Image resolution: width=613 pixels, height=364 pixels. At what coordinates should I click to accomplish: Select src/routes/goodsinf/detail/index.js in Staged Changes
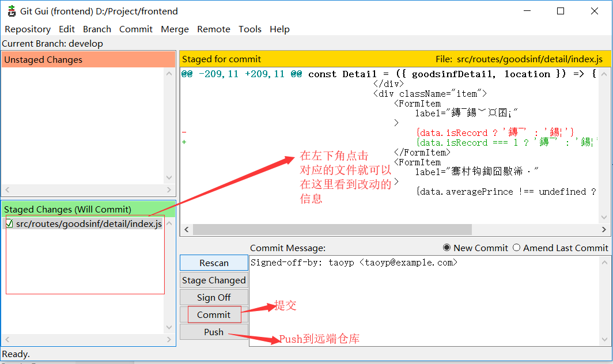click(89, 223)
